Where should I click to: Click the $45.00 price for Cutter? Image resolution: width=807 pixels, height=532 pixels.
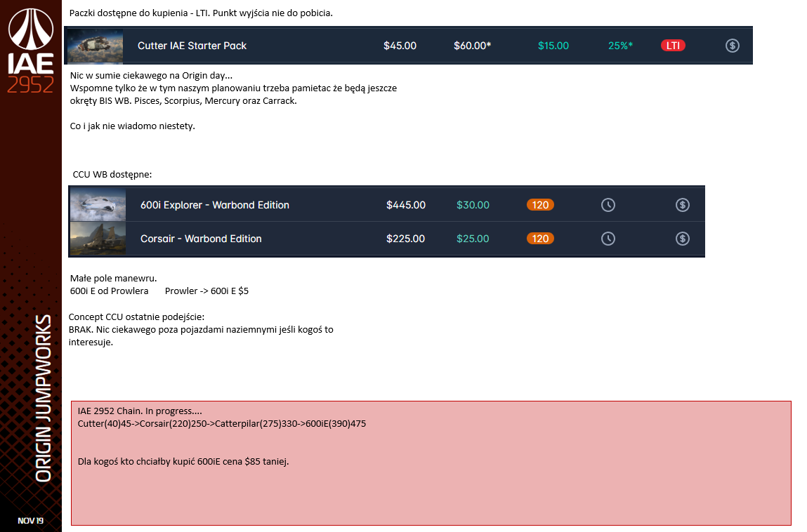click(x=400, y=46)
